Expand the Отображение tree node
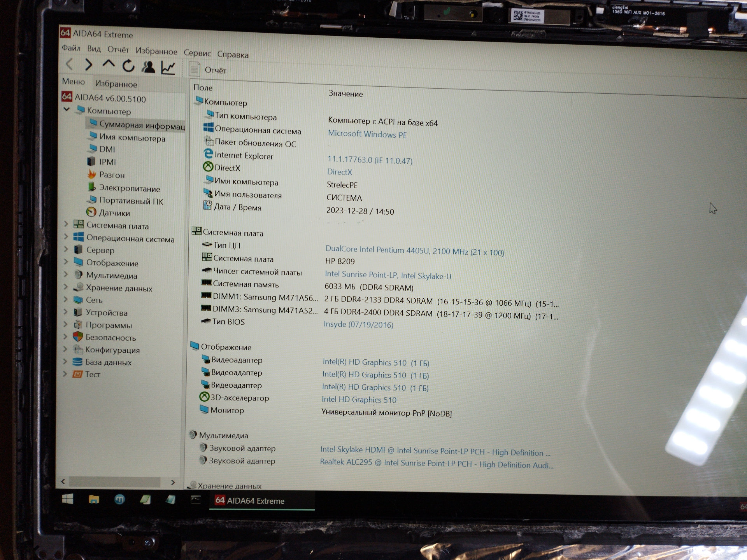This screenshot has width=747, height=560. pos(66,261)
